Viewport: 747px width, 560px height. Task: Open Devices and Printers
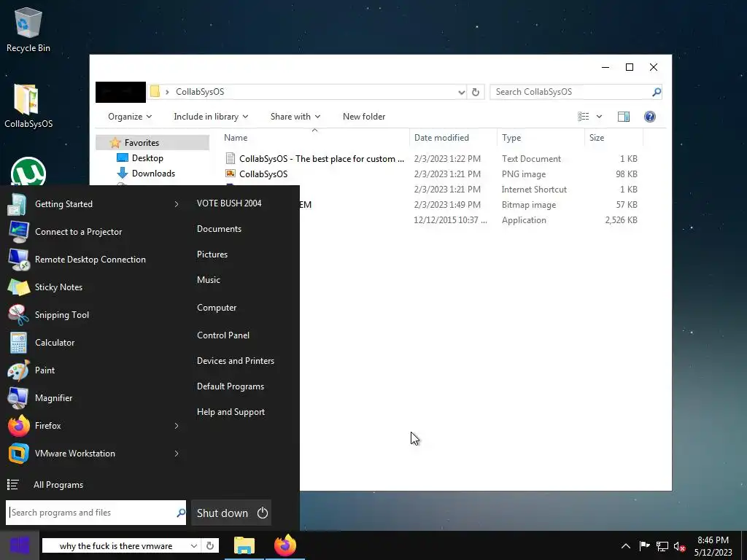tap(236, 361)
